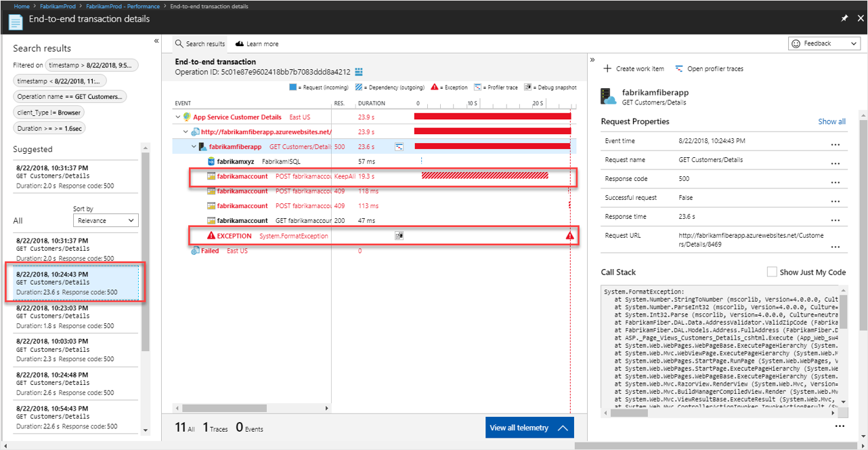
Task: Open the Feedback dropdown
Action: pos(824,43)
